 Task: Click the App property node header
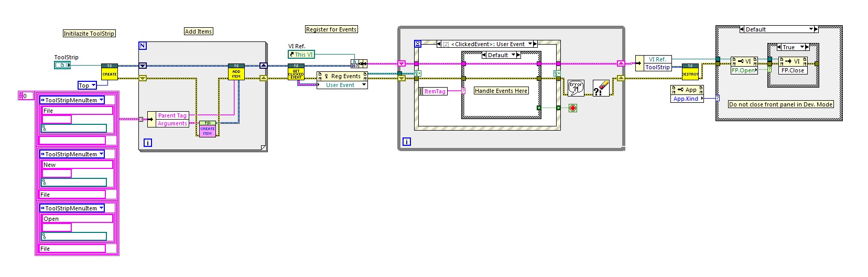pyautogui.click(x=687, y=90)
